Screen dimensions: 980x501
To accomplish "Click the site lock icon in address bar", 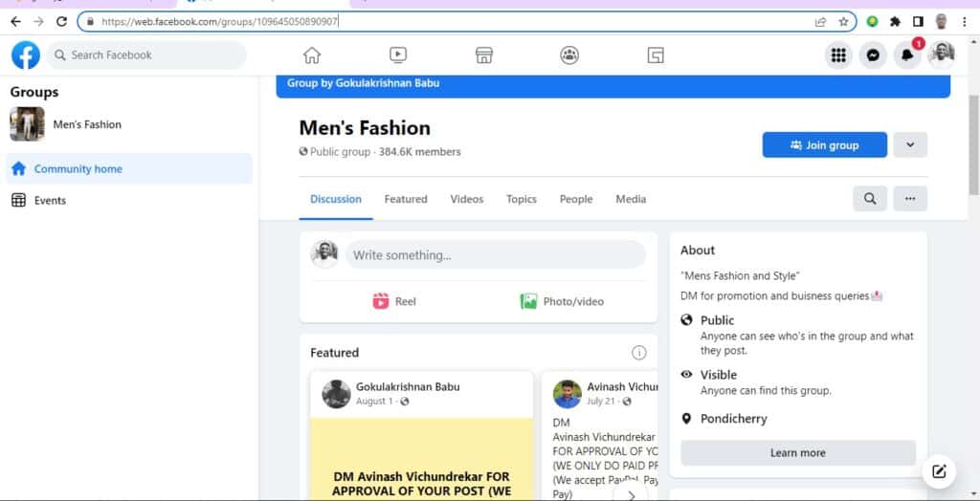I will (90, 22).
